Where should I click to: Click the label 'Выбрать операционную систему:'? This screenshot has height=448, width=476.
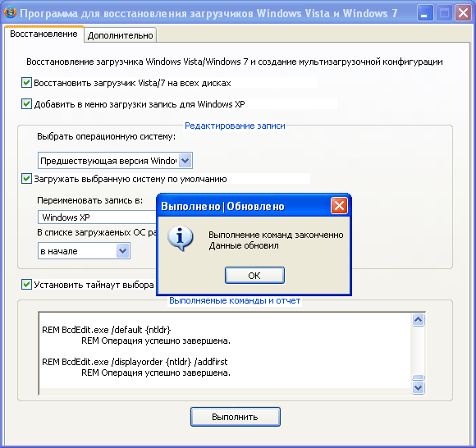106,136
